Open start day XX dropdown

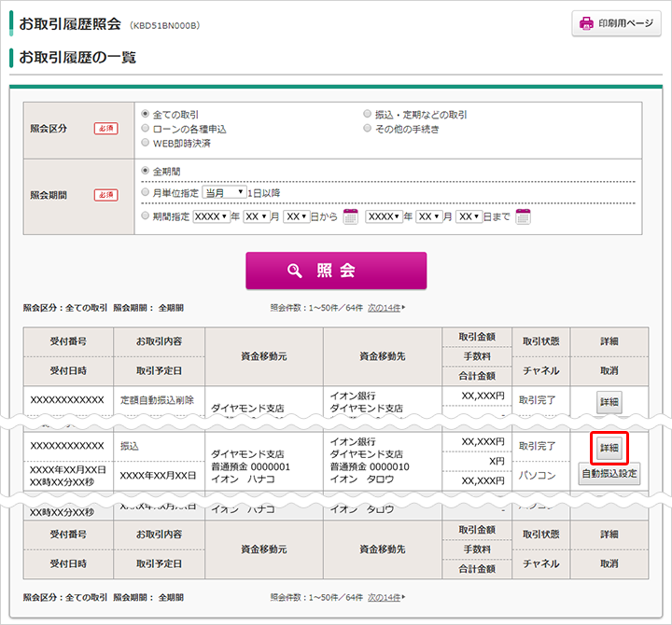click(297, 216)
